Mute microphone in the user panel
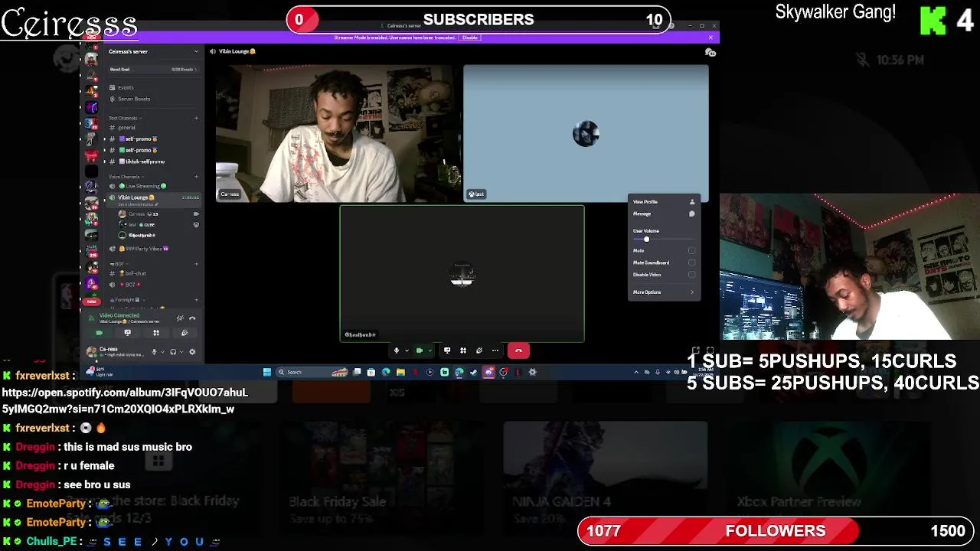This screenshot has height=551, width=980. coord(154,352)
